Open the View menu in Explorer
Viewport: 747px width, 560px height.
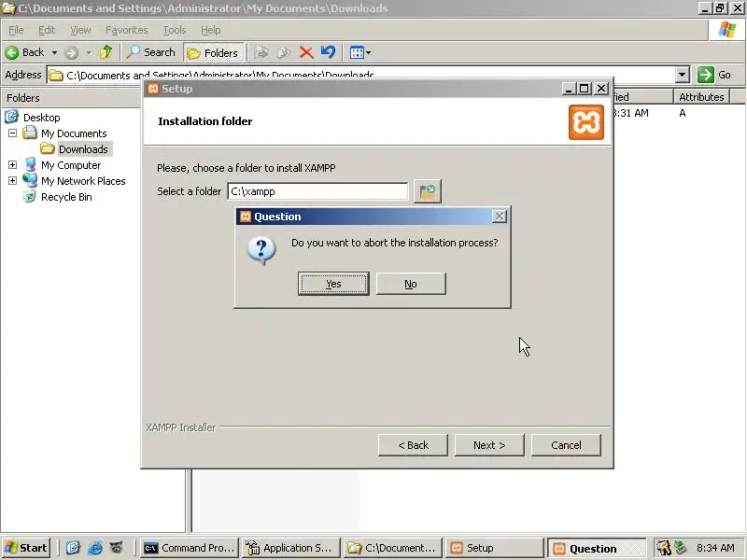tap(80, 30)
